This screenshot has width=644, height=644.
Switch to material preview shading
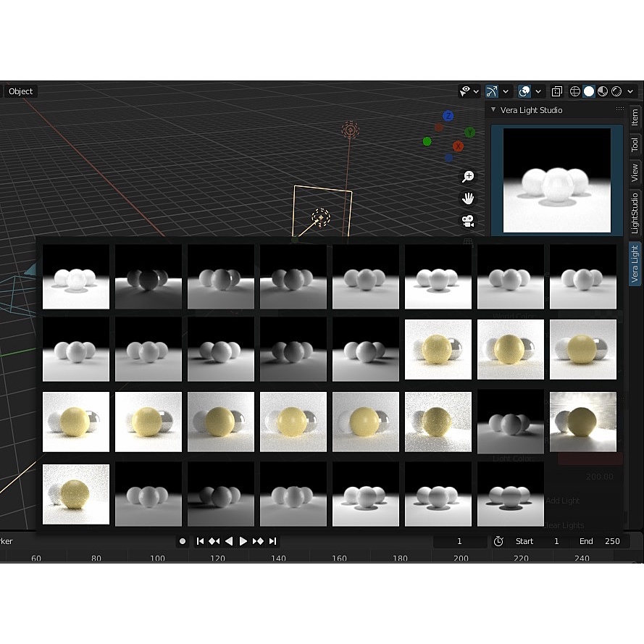(603, 91)
